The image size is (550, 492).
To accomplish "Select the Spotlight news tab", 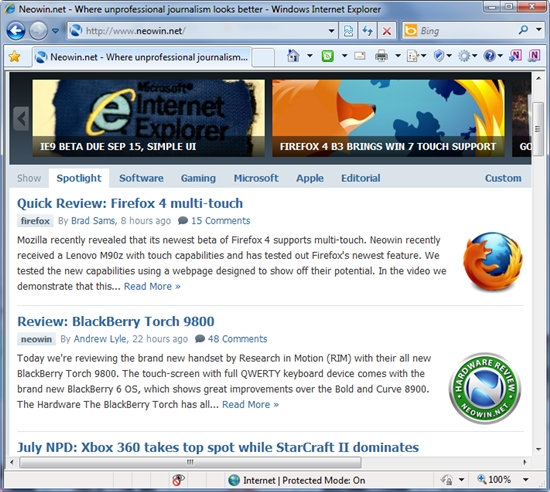I will pyautogui.click(x=79, y=178).
